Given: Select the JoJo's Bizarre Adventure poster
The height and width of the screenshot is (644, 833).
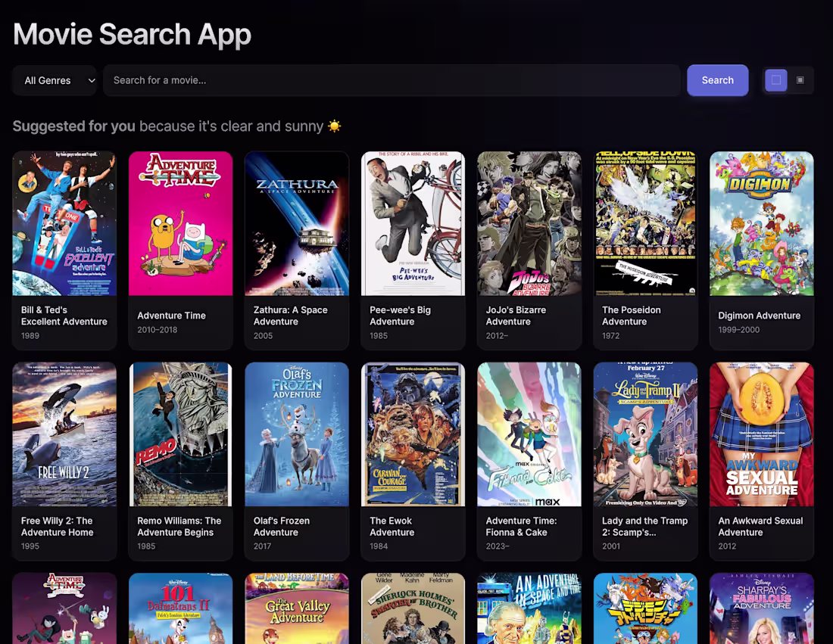Looking at the screenshot, I should [529, 223].
